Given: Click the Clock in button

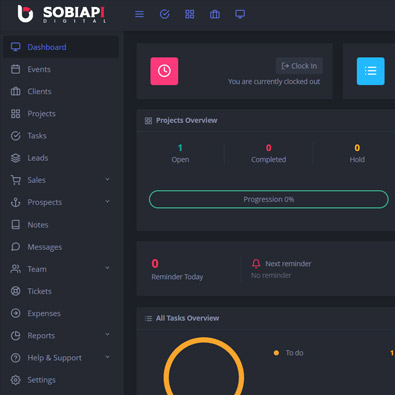Looking at the screenshot, I should (x=299, y=66).
